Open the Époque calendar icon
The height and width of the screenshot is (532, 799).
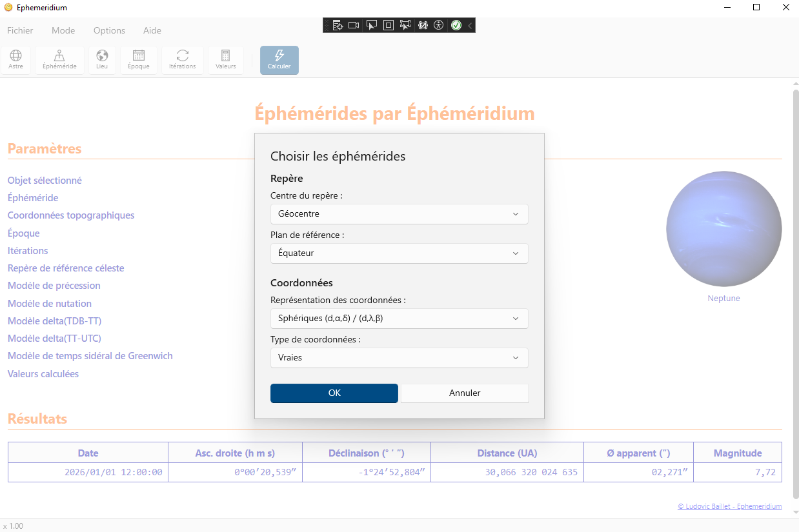[138, 60]
